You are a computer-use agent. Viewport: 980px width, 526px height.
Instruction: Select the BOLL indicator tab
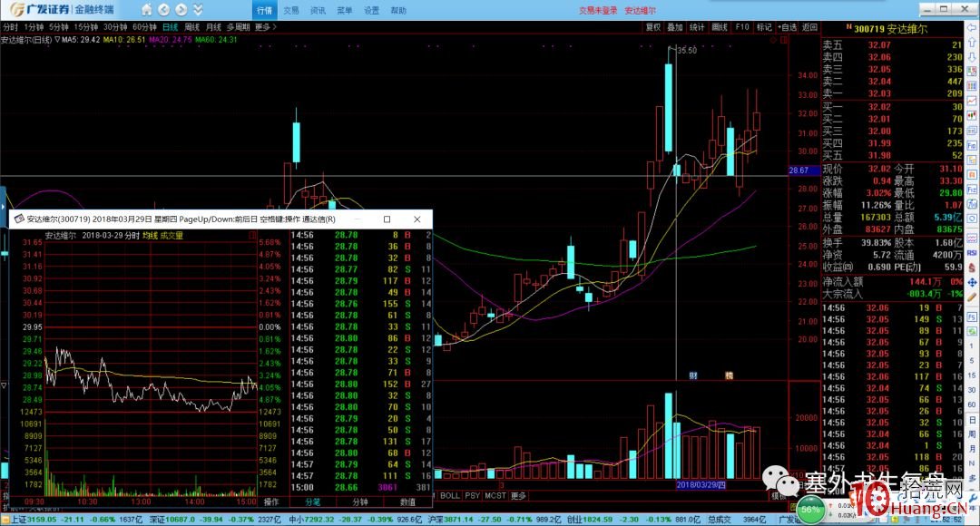450,495
